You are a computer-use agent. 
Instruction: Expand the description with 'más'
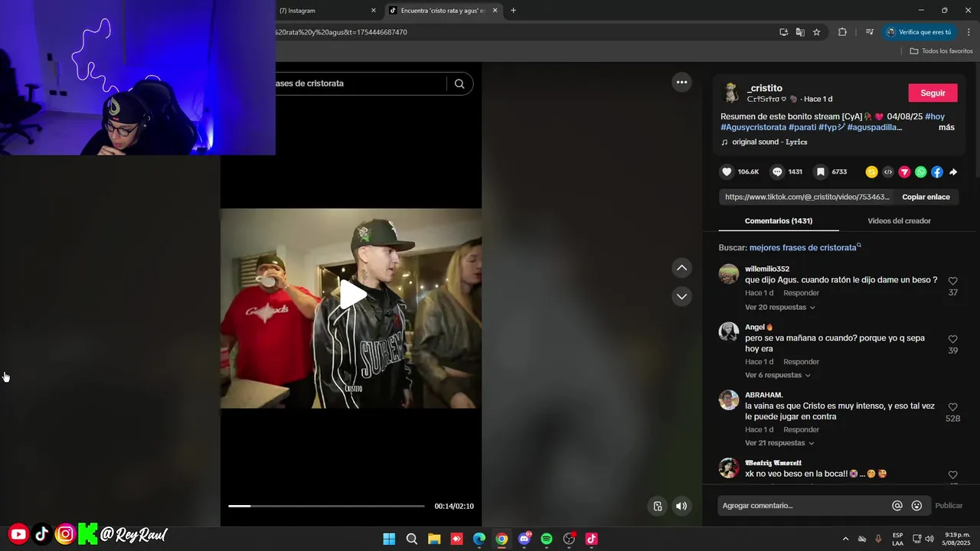(x=946, y=128)
